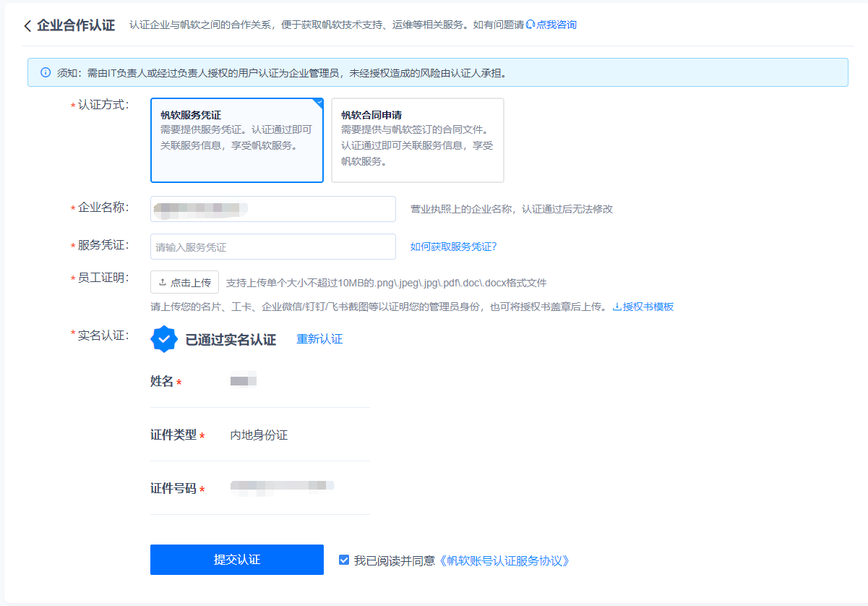The height and width of the screenshot is (606, 868).
Task: Focus the 请输入服务凭证 input field
Action: (x=273, y=247)
